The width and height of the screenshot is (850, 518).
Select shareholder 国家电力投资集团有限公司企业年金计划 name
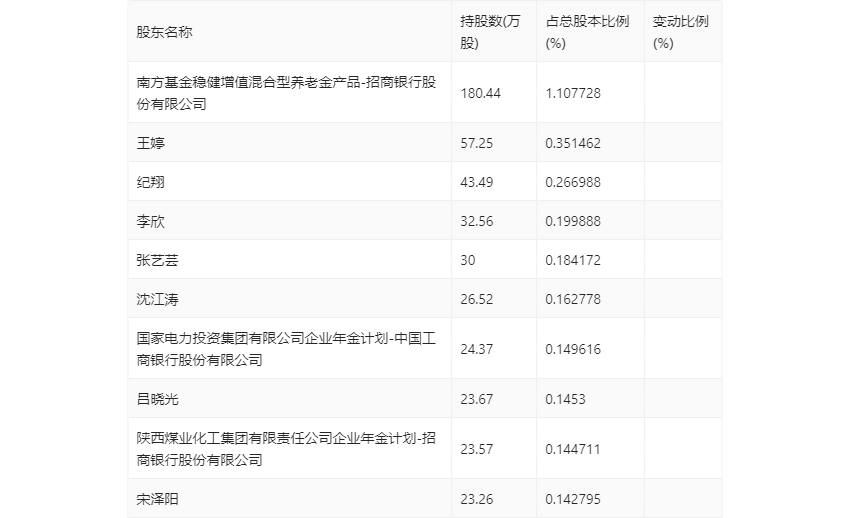coord(286,349)
